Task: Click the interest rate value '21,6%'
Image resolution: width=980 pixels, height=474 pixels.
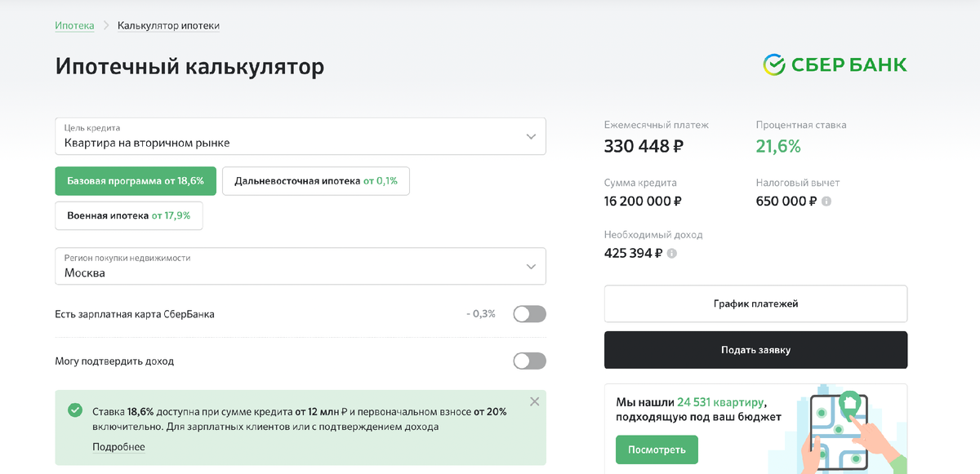Action: 778,147
